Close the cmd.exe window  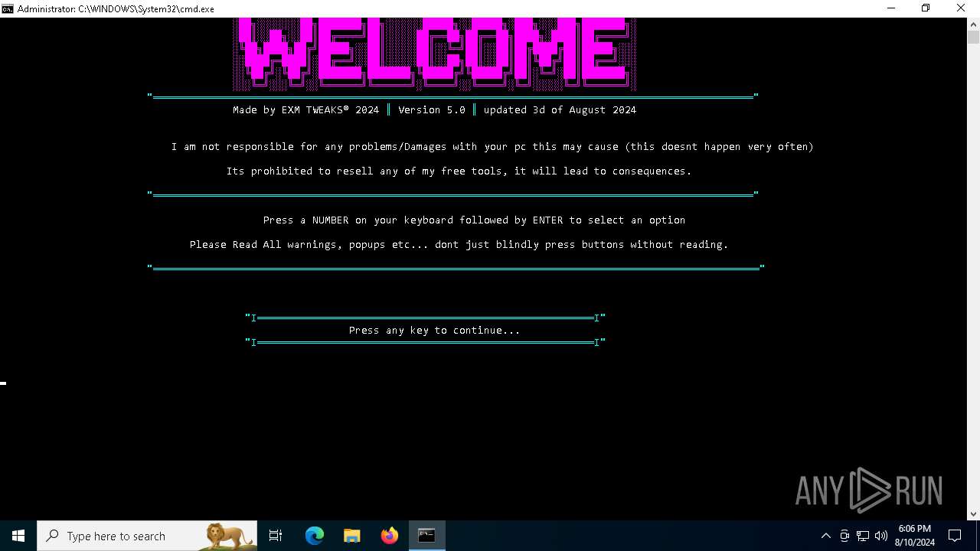tap(961, 8)
